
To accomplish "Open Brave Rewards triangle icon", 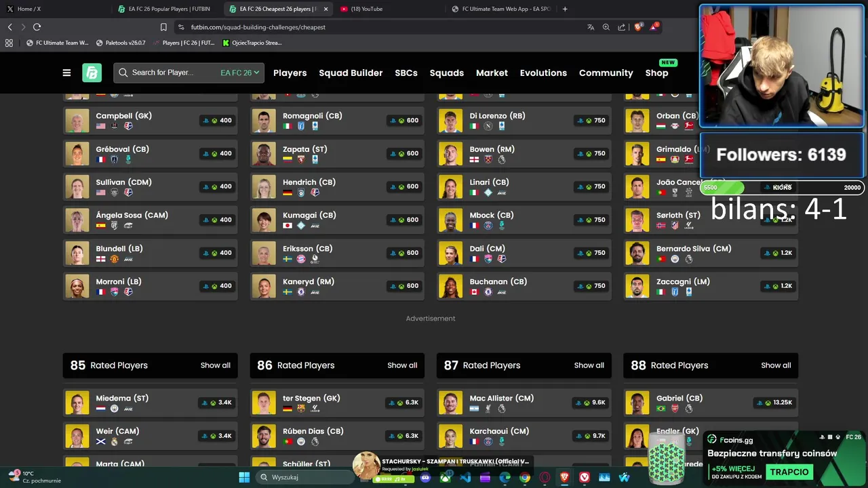I will 654,27.
